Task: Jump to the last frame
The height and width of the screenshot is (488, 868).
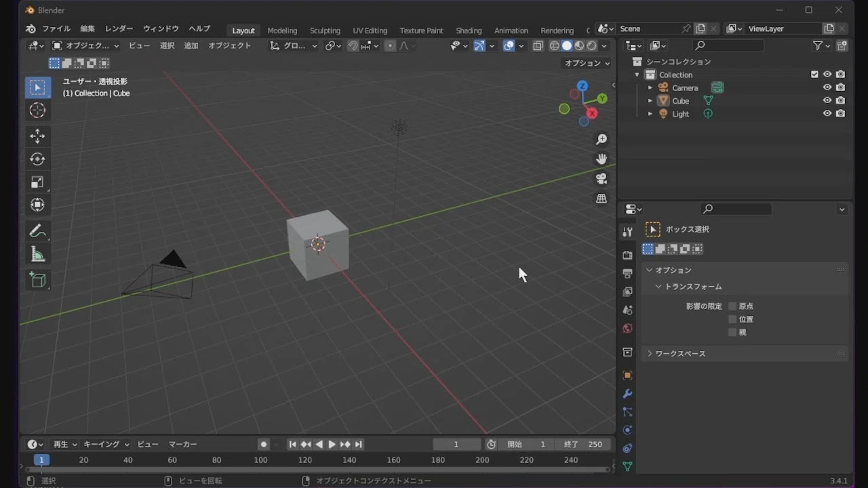Action: pyautogui.click(x=359, y=445)
